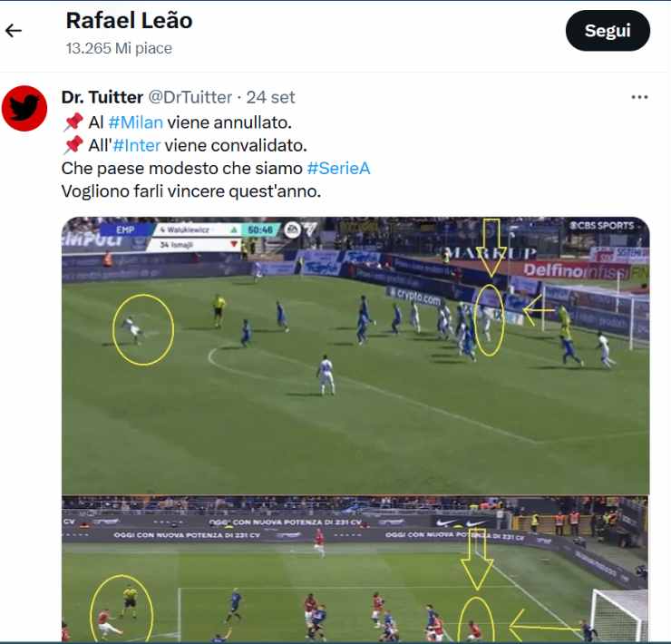Screen dimensions: 671x644
Task: Go back using the left arrow
Action: click(14, 31)
